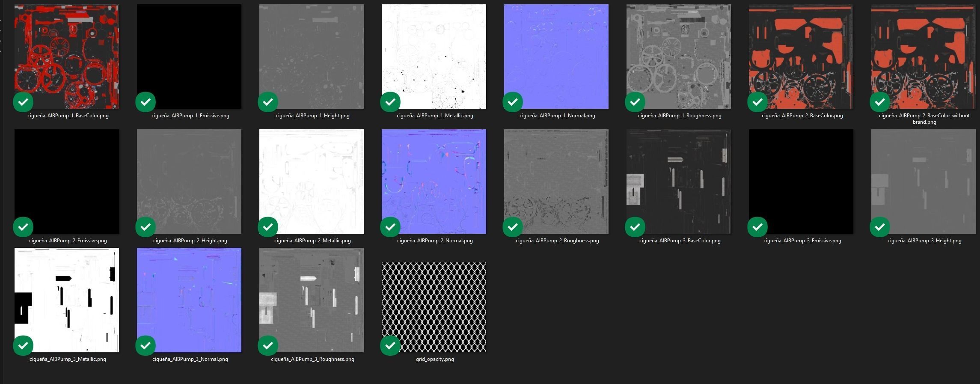Click the green check badge on AIBPump_2_Metallic.png
The height and width of the screenshot is (384, 980).
click(268, 227)
